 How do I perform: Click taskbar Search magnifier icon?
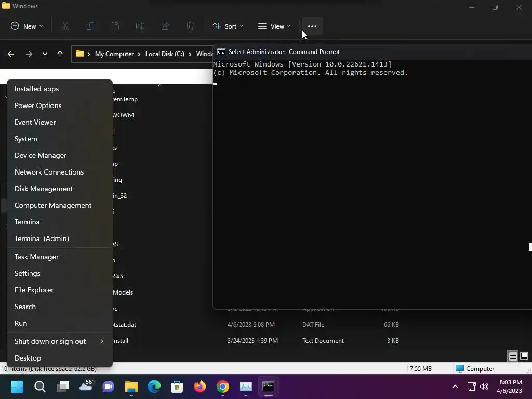click(x=39, y=387)
